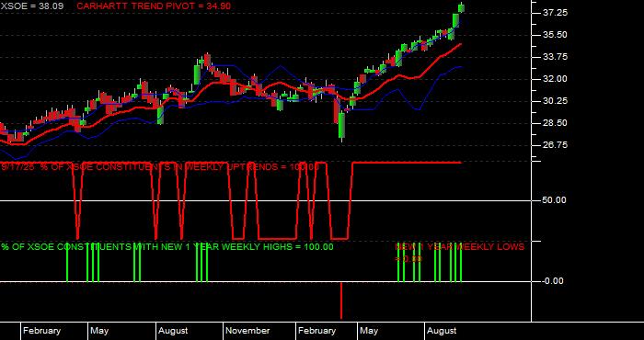Click the weekly uptrends percentage caption
The width and height of the screenshot is (644, 340).
click(160, 167)
